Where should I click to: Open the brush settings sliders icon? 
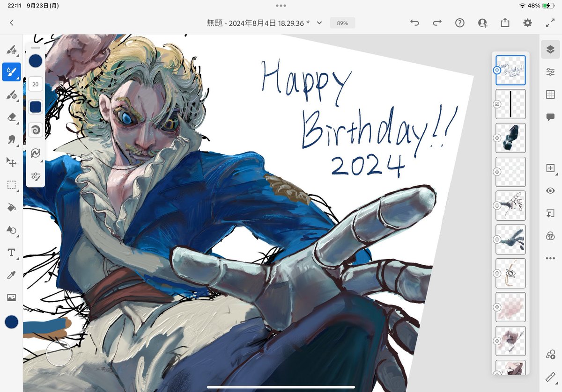point(36,176)
